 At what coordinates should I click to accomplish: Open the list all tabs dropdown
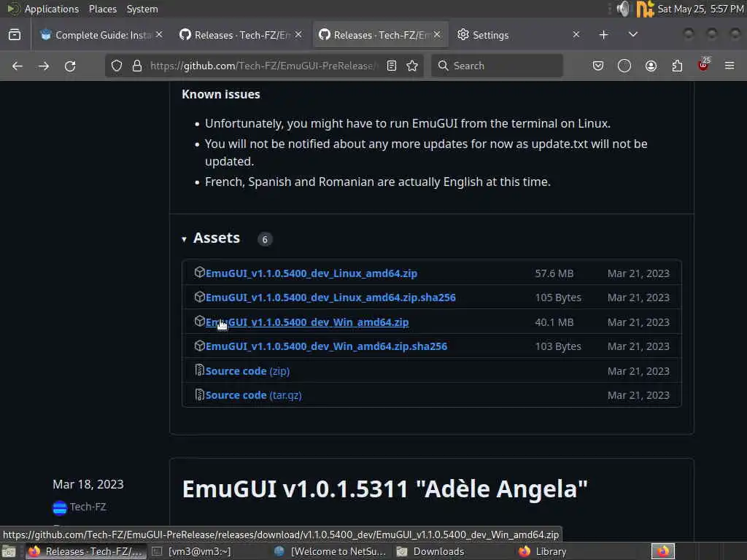(633, 35)
